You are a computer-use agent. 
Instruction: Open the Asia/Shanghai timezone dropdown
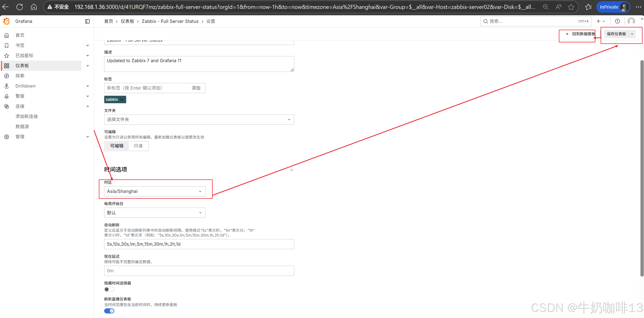tap(155, 191)
